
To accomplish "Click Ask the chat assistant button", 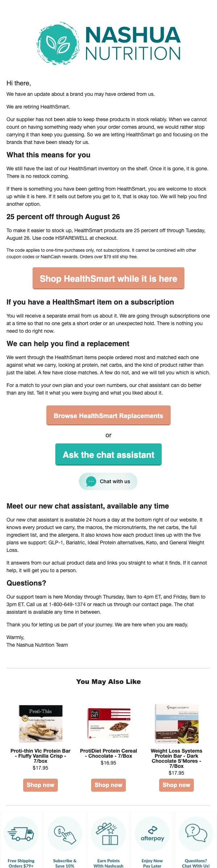I will click(x=109, y=455).
